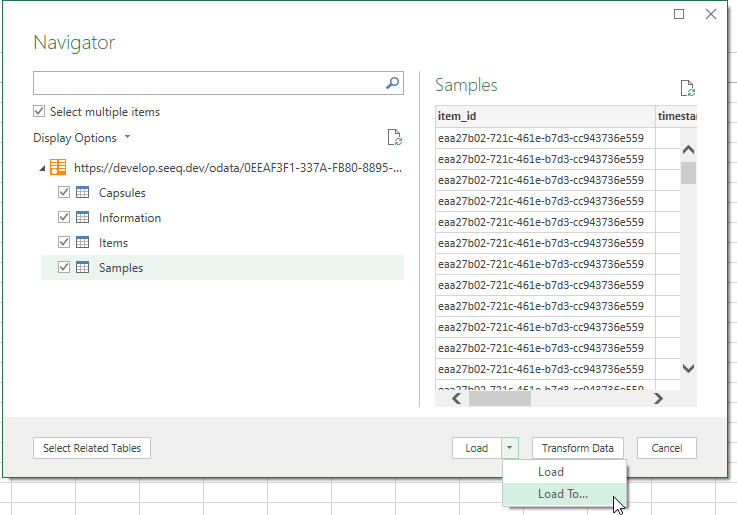Click the Items table icon
The height and width of the screenshot is (515, 737).
click(82, 243)
